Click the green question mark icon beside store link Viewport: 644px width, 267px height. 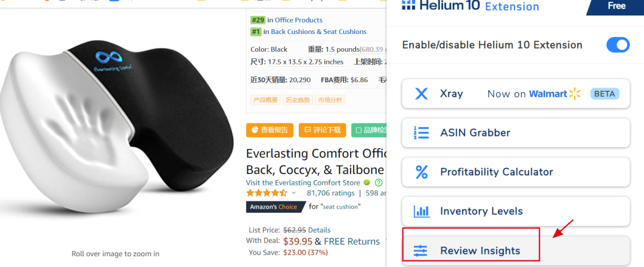tap(379, 183)
